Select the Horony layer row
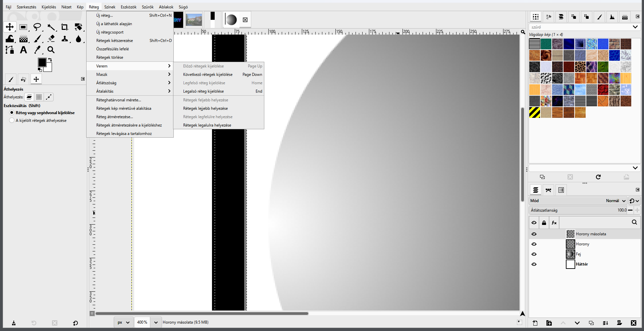 tap(585, 244)
